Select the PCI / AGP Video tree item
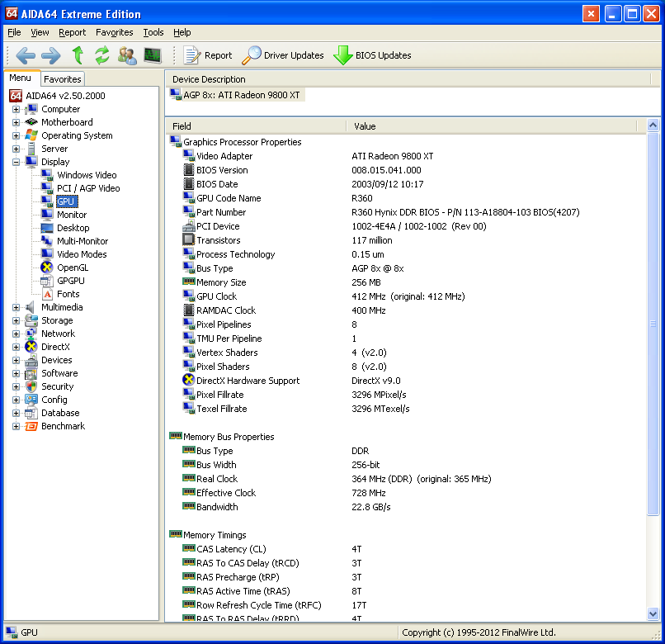Viewport: 665px width, 644px height. (88, 188)
